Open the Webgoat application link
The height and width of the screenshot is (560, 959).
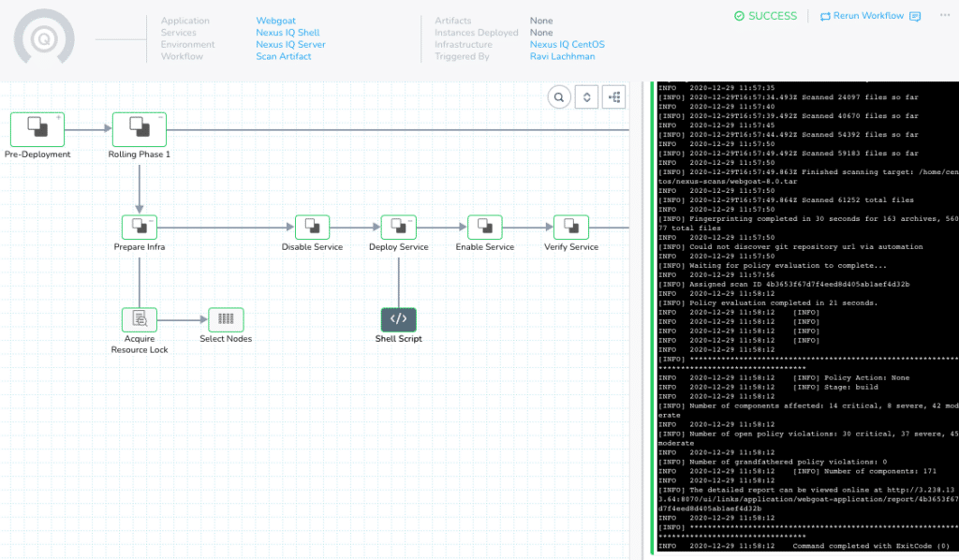click(276, 21)
